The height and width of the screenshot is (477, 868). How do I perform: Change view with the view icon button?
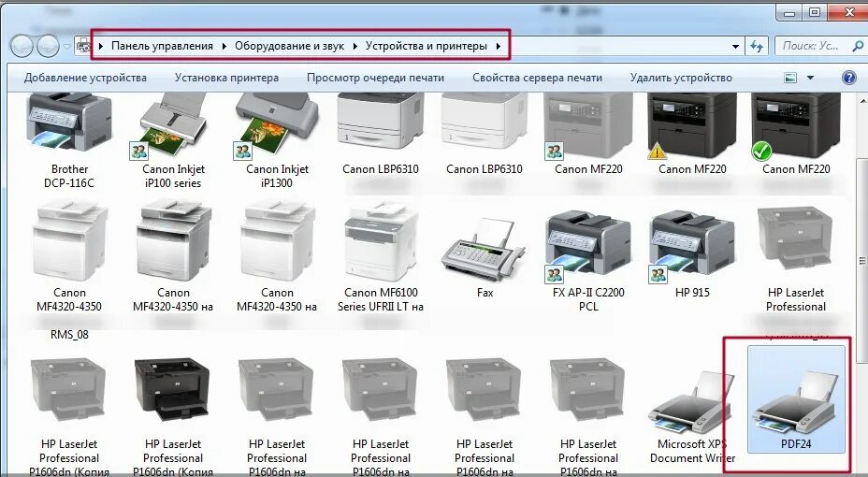pos(790,78)
